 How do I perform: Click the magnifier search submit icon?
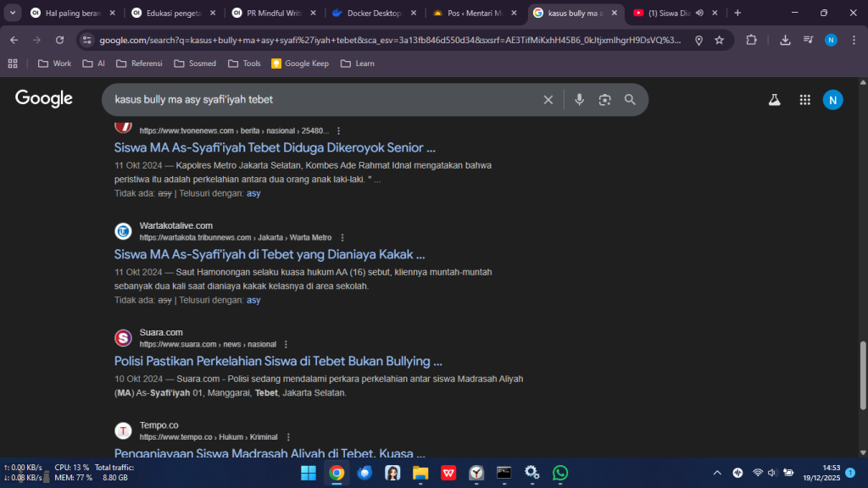[x=630, y=100]
